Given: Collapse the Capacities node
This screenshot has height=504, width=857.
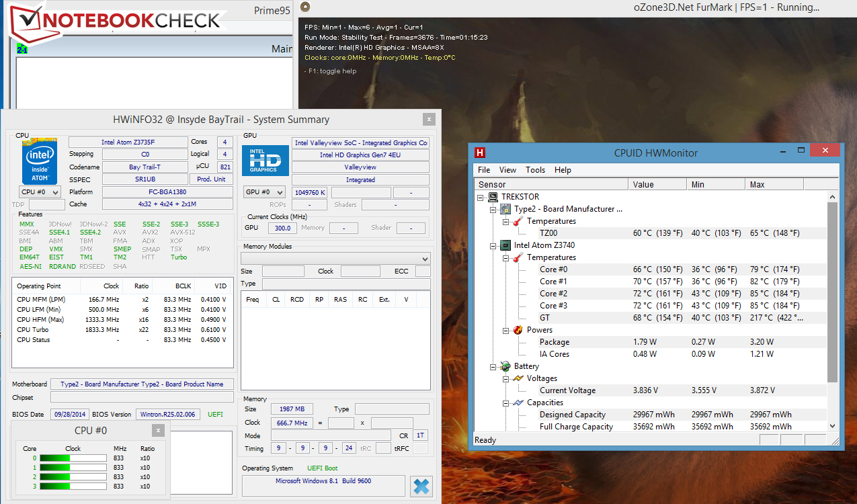Looking at the screenshot, I should pyautogui.click(x=505, y=403).
